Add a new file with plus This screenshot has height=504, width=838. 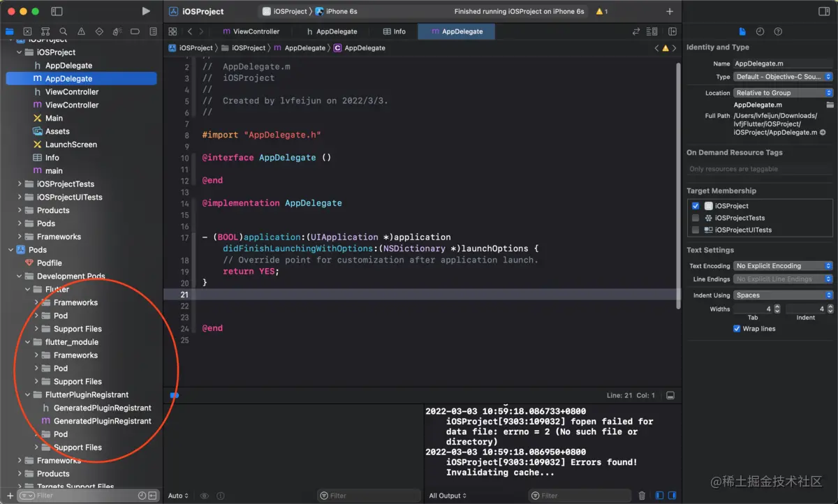pos(10,496)
